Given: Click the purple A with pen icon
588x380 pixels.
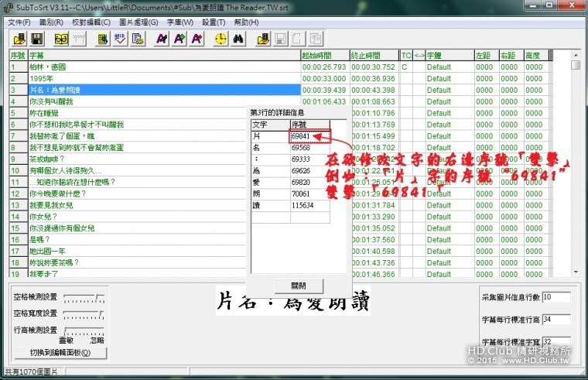Looking at the screenshot, I should point(162,39).
